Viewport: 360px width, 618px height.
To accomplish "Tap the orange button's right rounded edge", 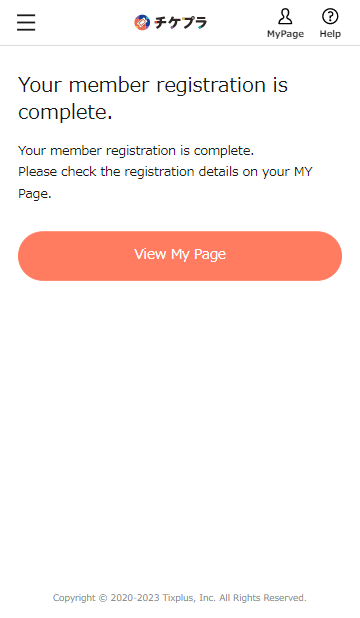I will (x=330, y=256).
